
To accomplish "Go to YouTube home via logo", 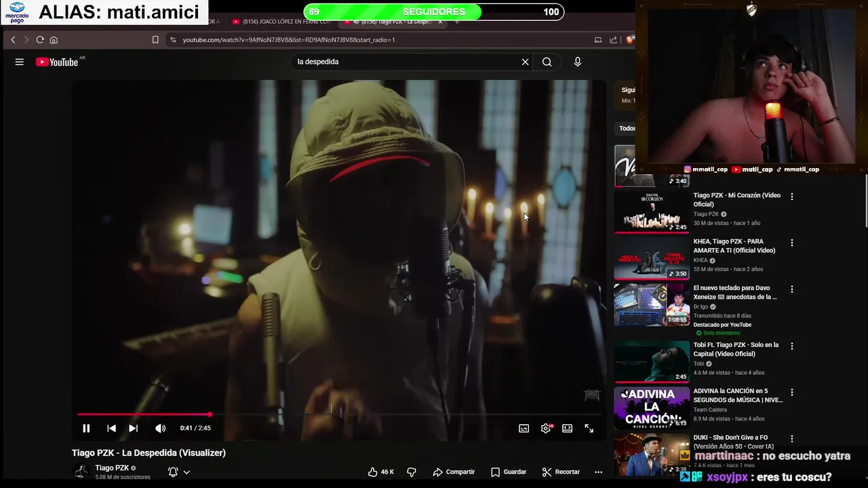I will click(x=57, y=62).
